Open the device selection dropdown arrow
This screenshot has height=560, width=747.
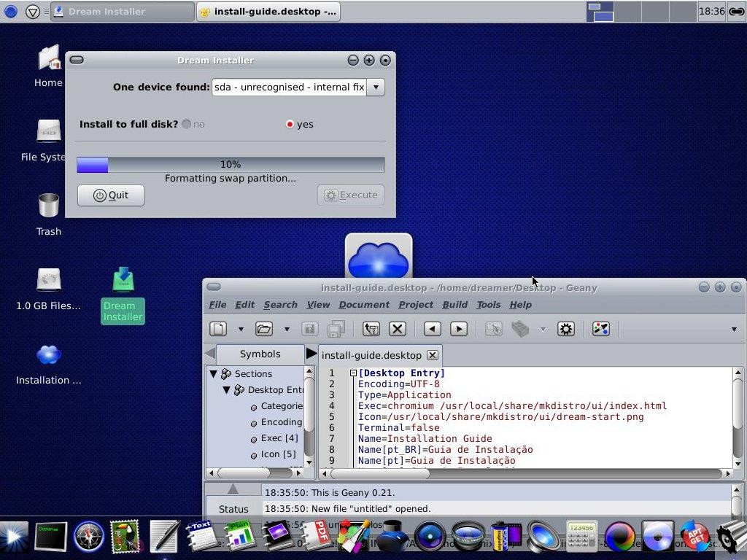[x=376, y=87]
